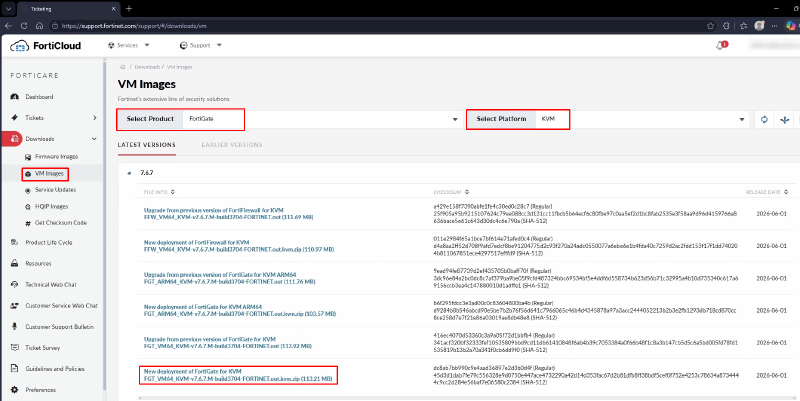The height and width of the screenshot is (401, 800).
Task: Open Preferences in sidebar
Action: 40,390
